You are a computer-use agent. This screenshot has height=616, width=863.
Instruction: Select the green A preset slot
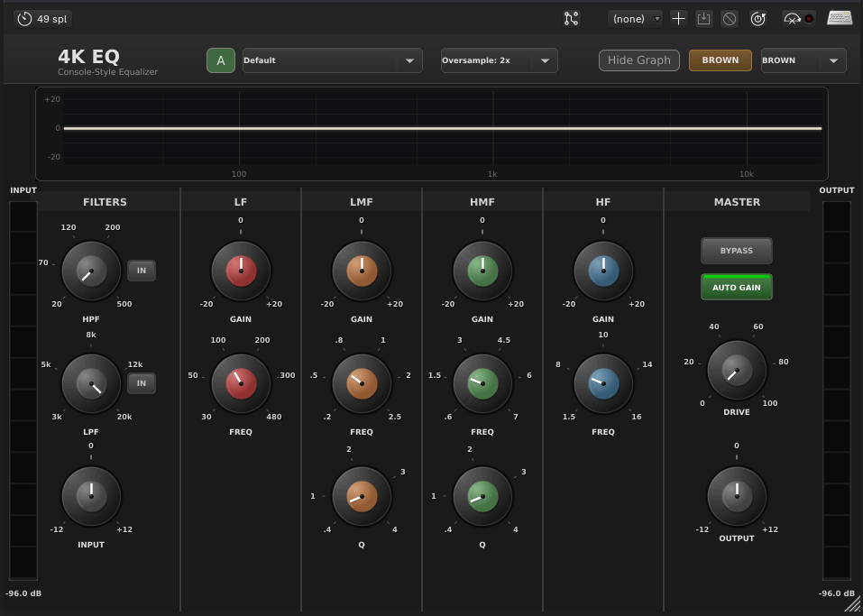[220, 60]
